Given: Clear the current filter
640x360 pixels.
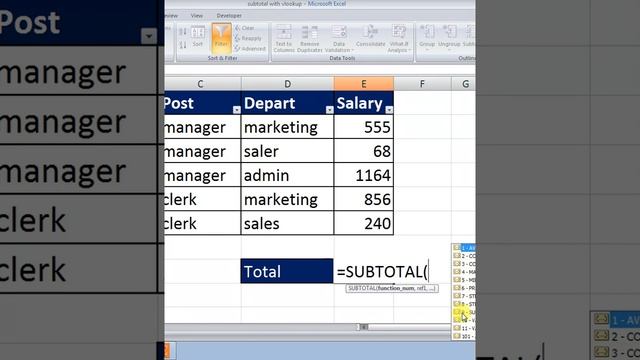Looking at the screenshot, I should click(x=244, y=28).
